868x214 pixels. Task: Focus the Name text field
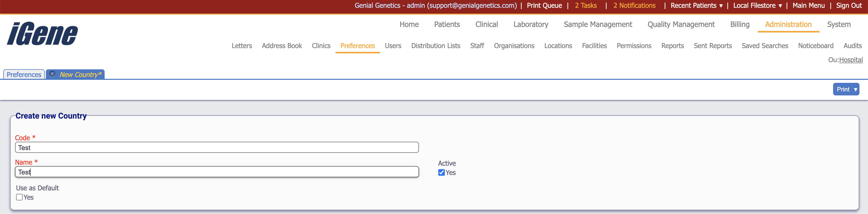[x=217, y=172]
